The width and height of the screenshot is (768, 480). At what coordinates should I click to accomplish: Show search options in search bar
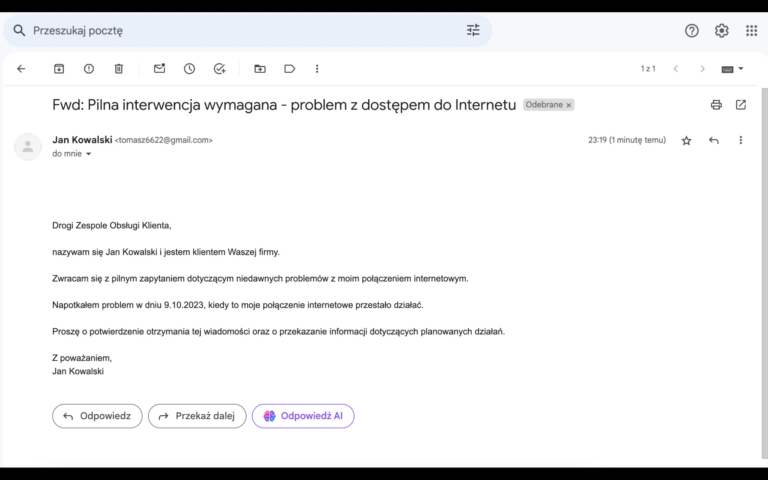click(473, 30)
